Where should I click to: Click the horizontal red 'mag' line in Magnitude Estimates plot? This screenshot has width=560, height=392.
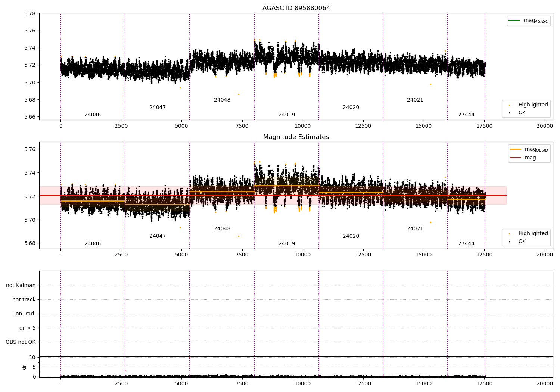[x=273, y=195]
